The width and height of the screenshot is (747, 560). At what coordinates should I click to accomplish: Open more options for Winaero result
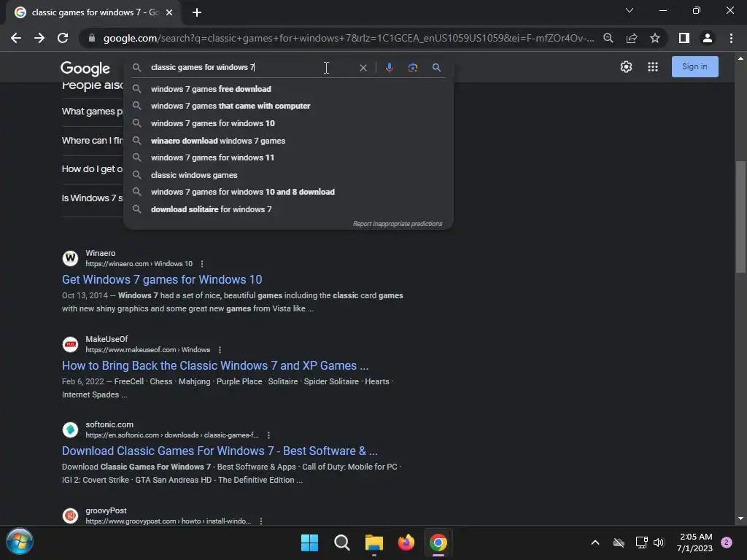(x=202, y=264)
